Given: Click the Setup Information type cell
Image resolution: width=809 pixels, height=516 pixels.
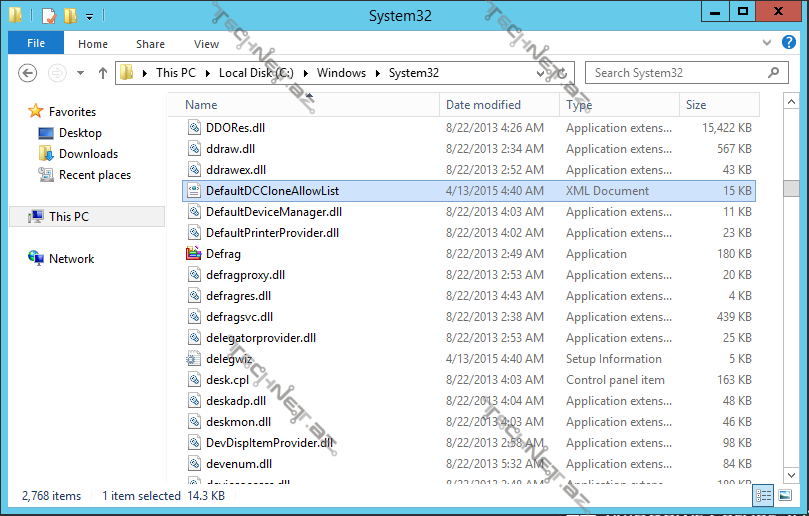Looking at the screenshot, I should [613, 359].
